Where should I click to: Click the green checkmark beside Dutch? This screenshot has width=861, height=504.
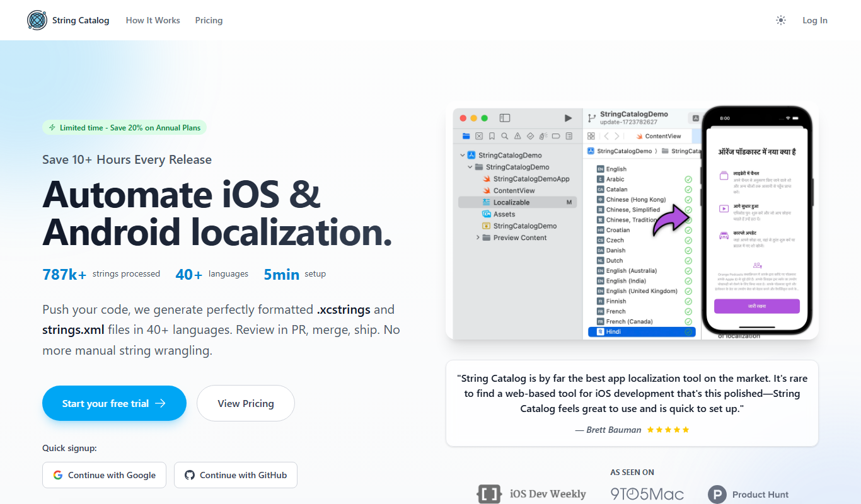click(688, 260)
